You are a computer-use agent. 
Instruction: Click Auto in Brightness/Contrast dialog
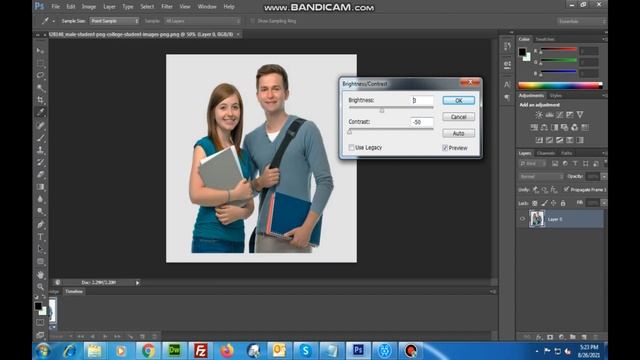click(x=458, y=133)
